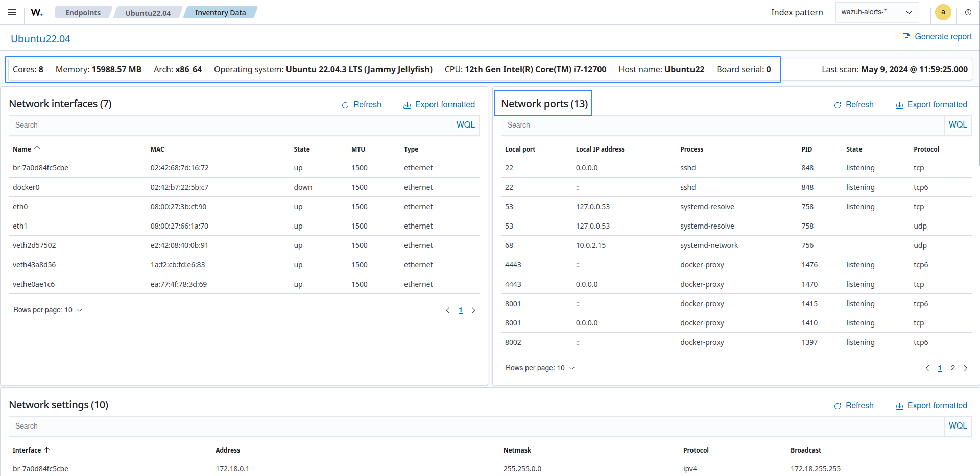Click refresh icon in Network interfaces panel
980x476 pixels.
point(345,105)
